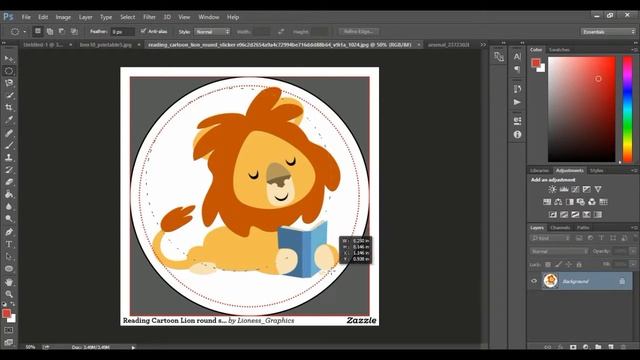Select the Elliptical Marquee tool in toolbox

9,71
